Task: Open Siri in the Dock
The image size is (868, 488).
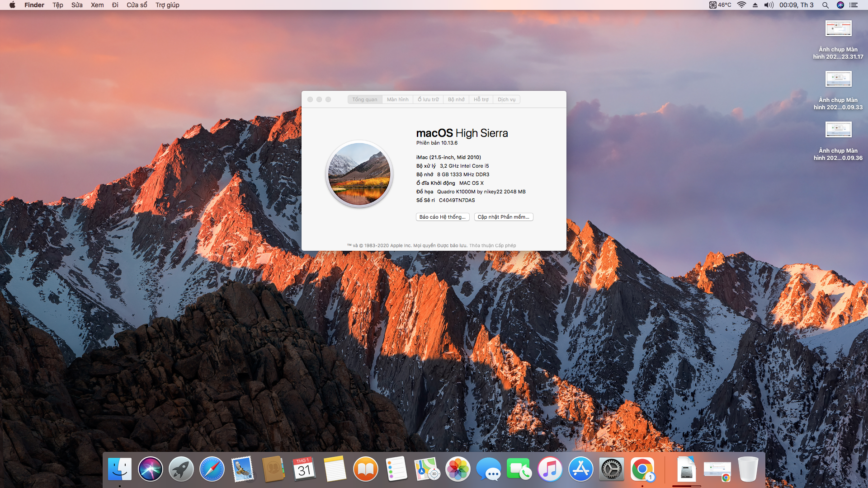Action: [x=150, y=469]
